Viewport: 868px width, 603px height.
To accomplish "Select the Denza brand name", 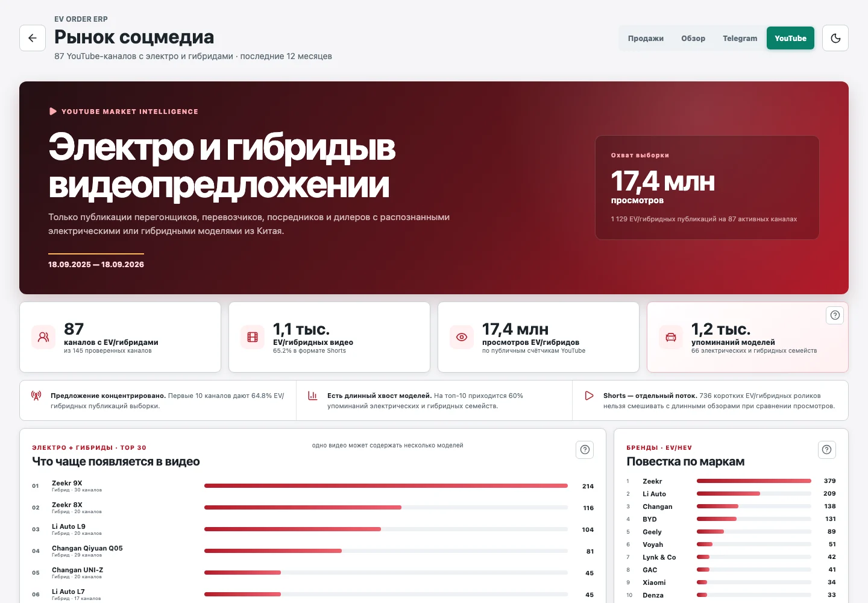I will click(x=653, y=595).
